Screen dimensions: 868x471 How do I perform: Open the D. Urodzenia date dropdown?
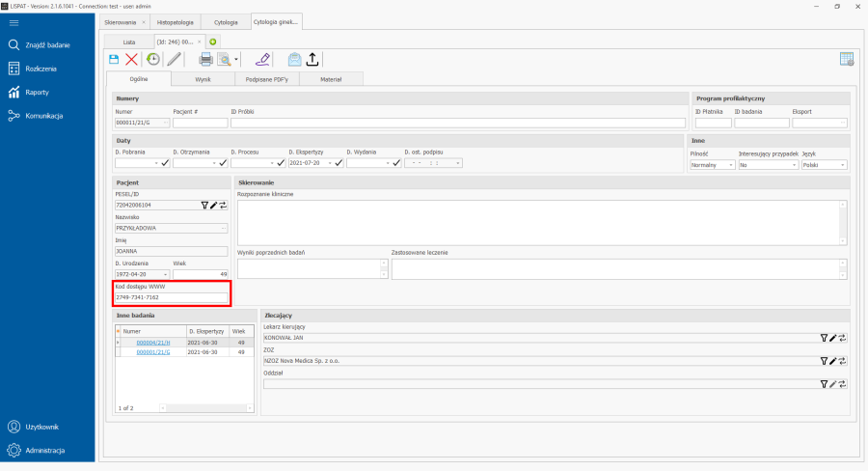(166, 274)
